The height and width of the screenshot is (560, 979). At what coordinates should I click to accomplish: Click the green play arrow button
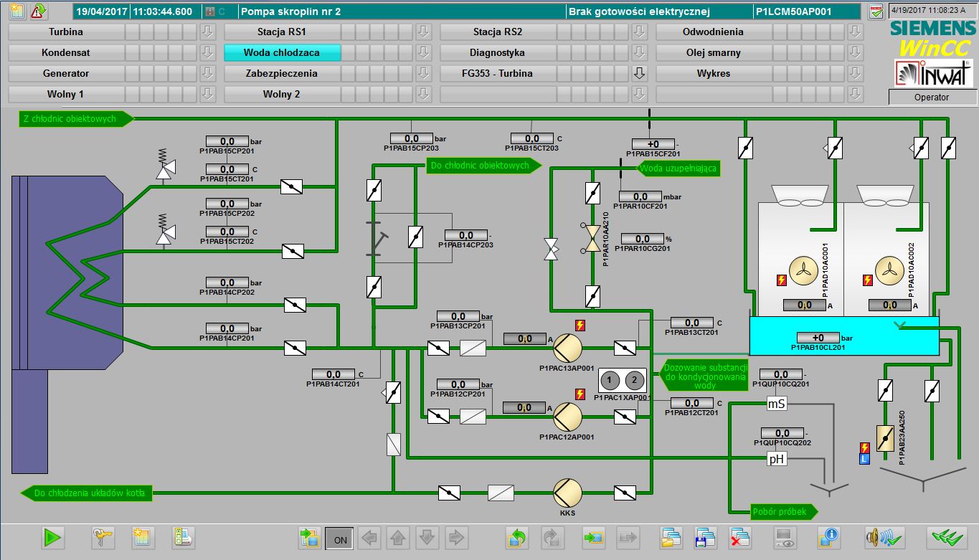(53, 537)
